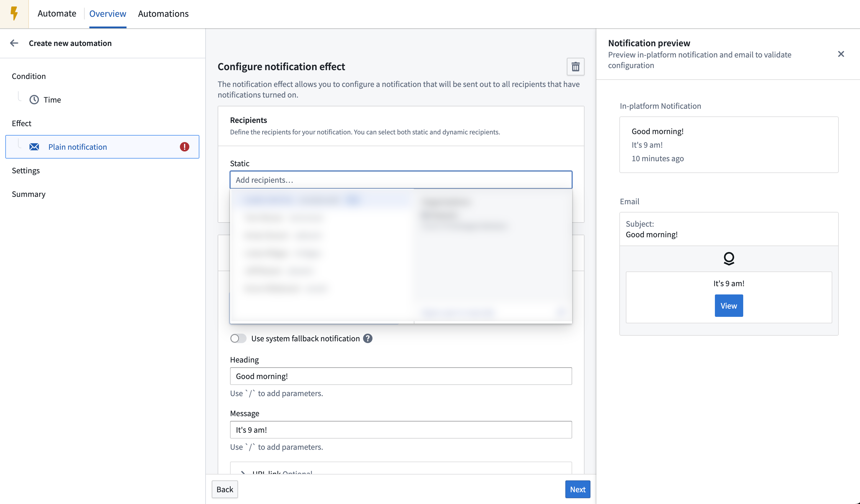Click the Next button
Viewport: 860px width, 504px height.
[x=577, y=489]
